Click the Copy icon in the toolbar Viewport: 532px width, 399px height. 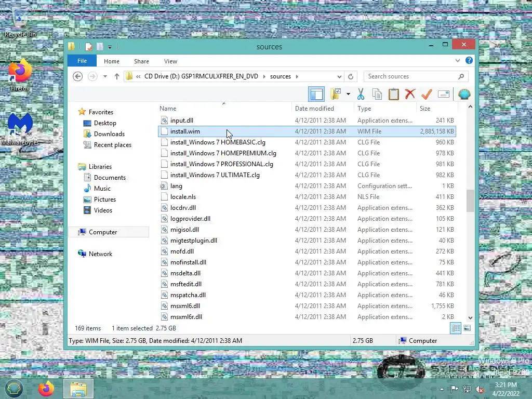click(377, 94)
